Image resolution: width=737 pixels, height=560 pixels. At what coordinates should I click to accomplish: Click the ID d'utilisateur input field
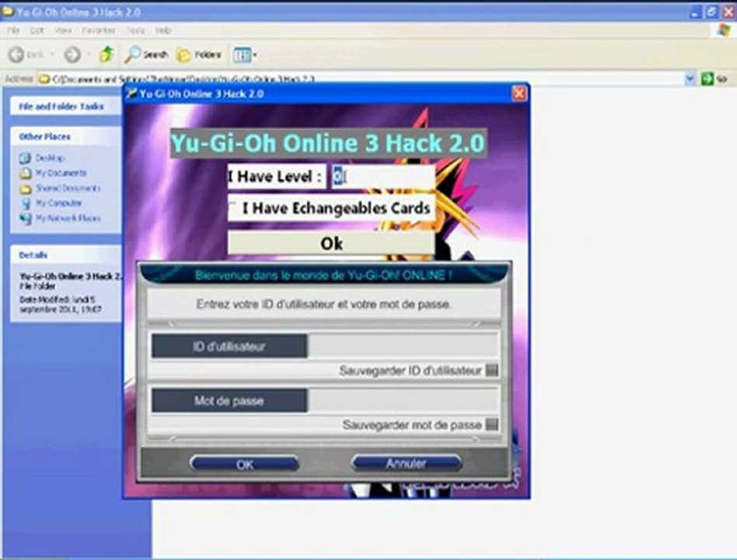(403, 347)
